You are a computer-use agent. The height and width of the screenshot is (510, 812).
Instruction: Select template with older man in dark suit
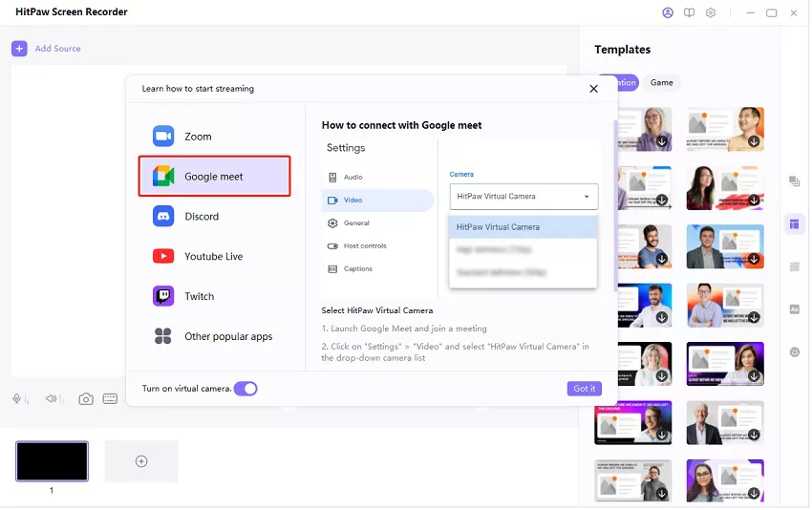click(725, 422)
